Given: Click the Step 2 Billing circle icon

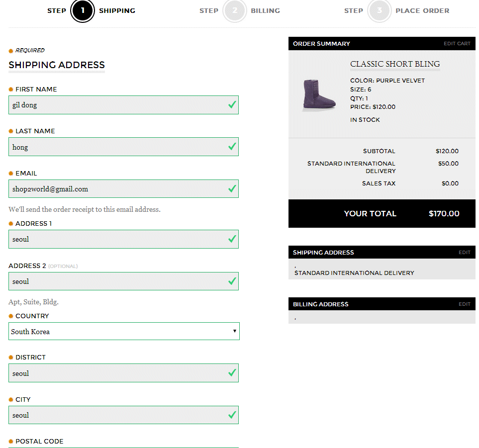Looking at the screenshot, I should click(235, 11).
